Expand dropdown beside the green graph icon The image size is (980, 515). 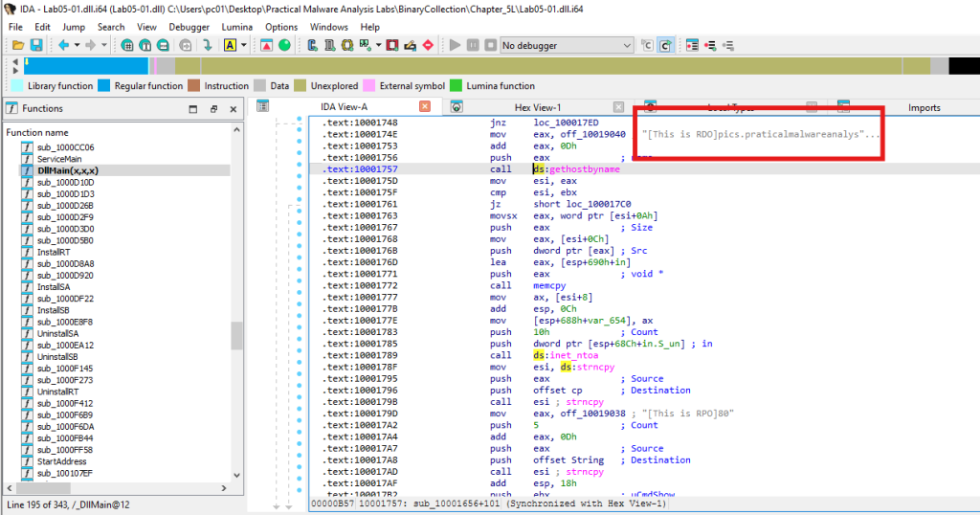[378, 46]
